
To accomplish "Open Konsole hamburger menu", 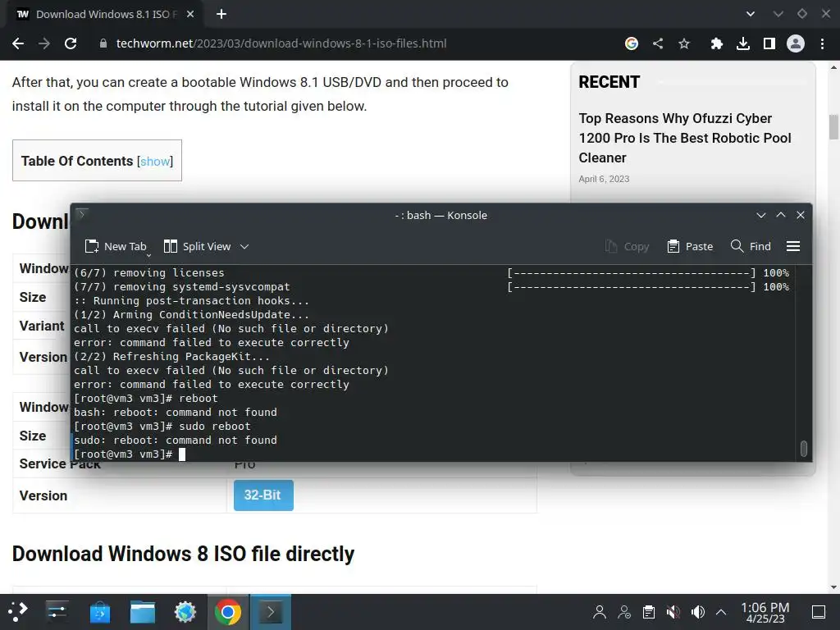I will [793, 246].
